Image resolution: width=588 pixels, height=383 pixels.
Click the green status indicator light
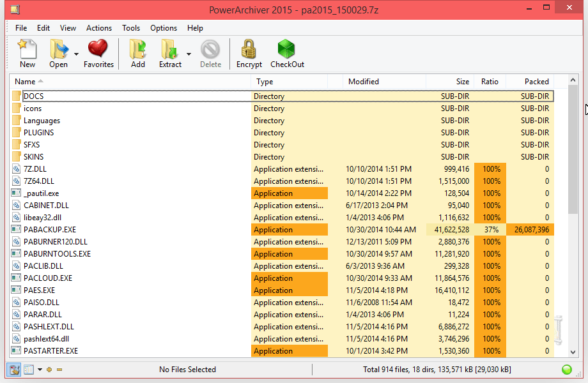pyautogui.click(x=567, y=370)
